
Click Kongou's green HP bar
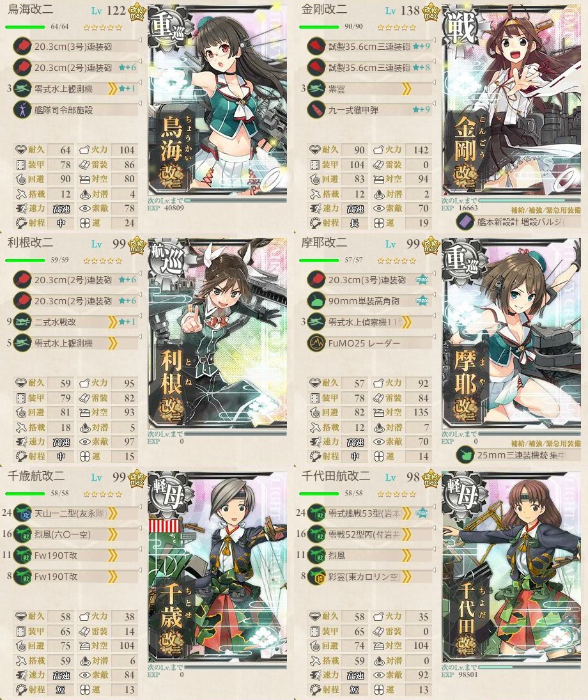pyautogui.click(x=319, y=27)
